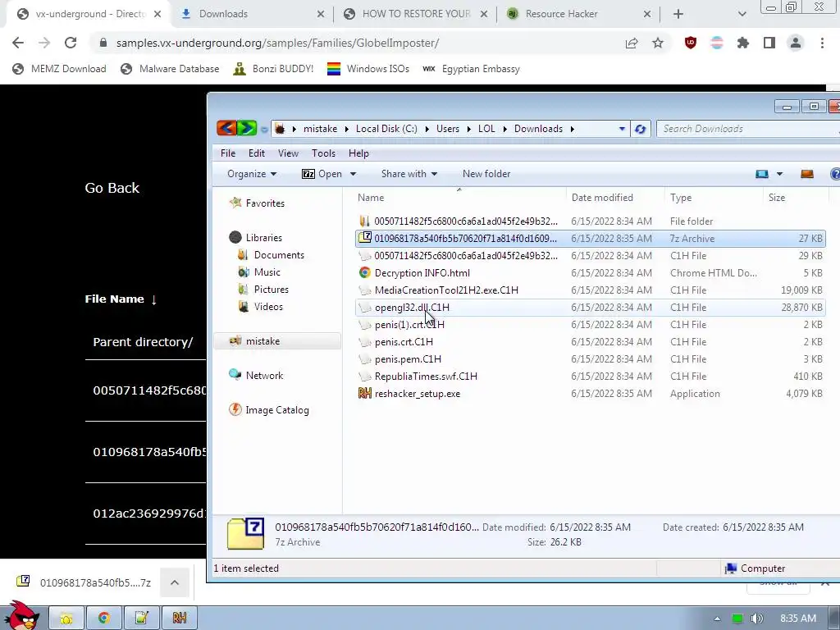Open Malware Database bookmark

(171, 69)
